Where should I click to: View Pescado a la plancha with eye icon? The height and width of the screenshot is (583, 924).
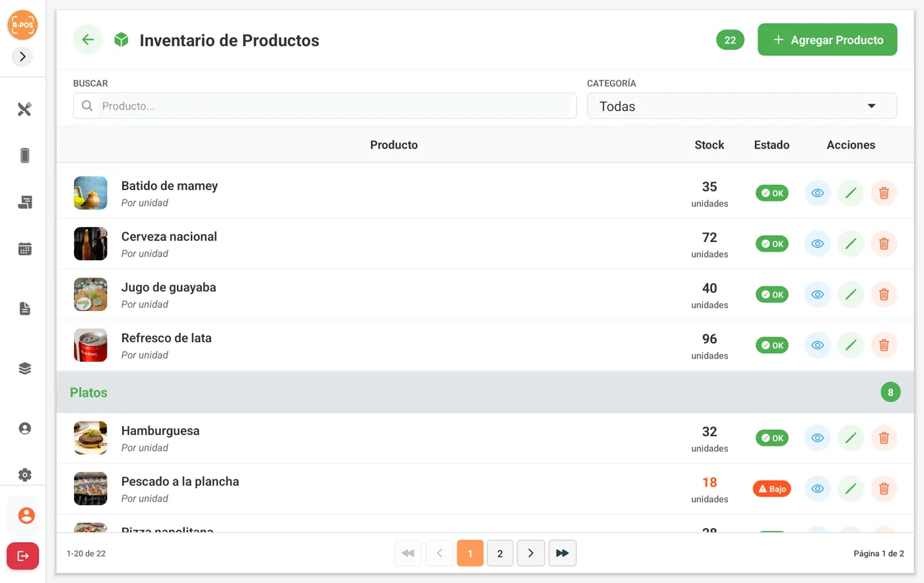pyautogui.click(x=817, y=489)
